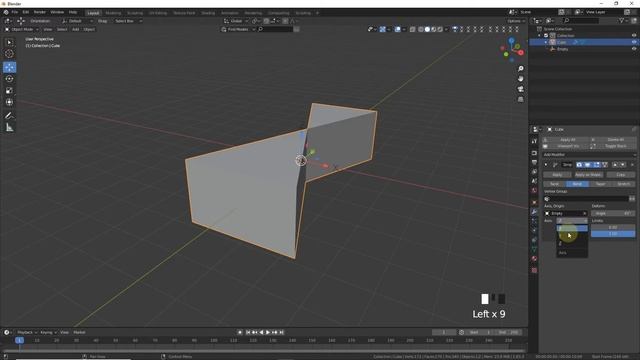Jump to the timeline end frame
Screen dimensions: 640x360
[x=281, y=332]
